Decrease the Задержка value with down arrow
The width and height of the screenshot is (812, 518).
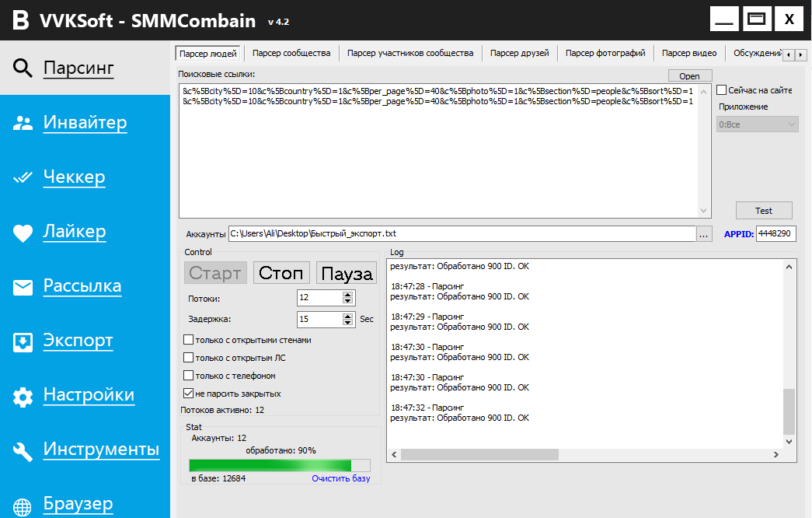tap(348, 323)
